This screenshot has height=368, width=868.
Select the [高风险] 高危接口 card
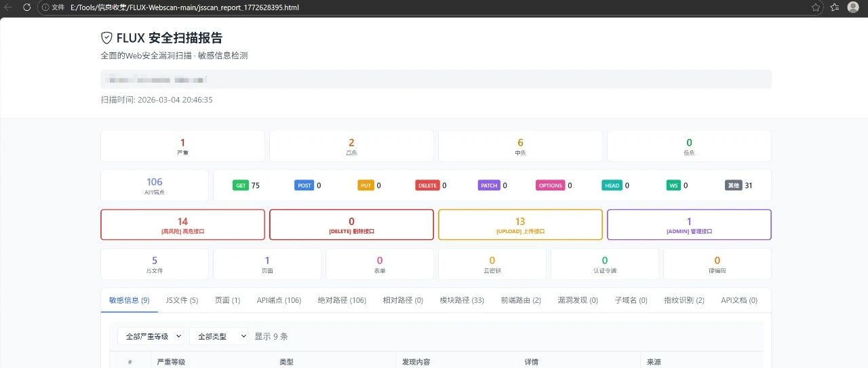coord(182,225)
